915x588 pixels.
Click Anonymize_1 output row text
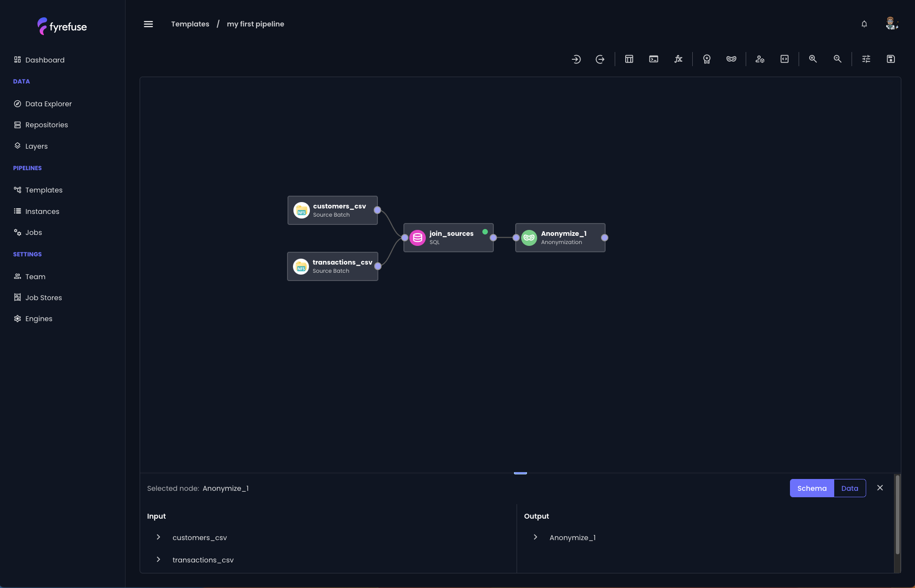point(572,537)
